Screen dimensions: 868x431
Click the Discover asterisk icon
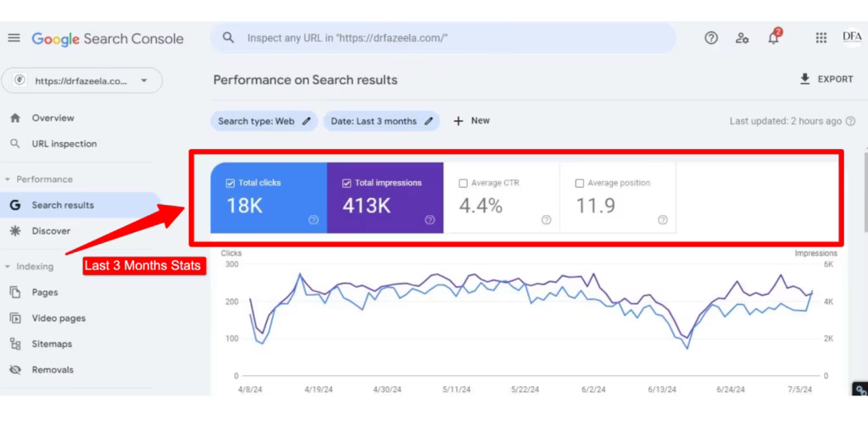(x=15, y=230)
